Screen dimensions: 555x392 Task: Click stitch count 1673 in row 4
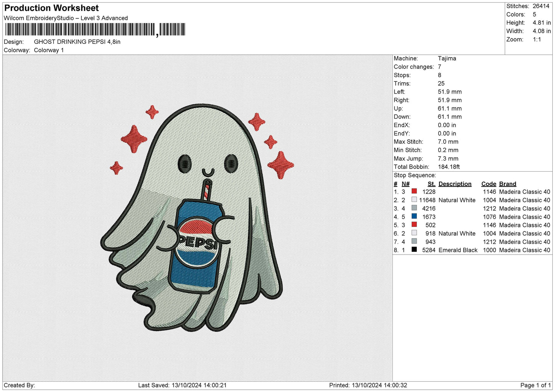(429, 217)
